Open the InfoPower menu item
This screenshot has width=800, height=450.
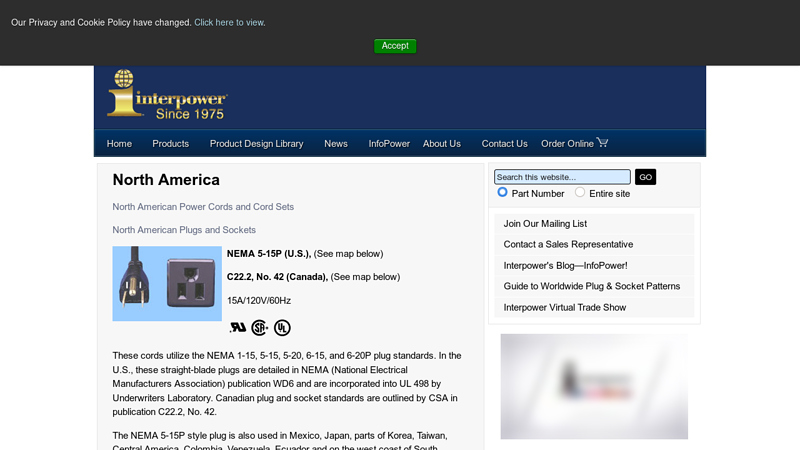[389, 144]
